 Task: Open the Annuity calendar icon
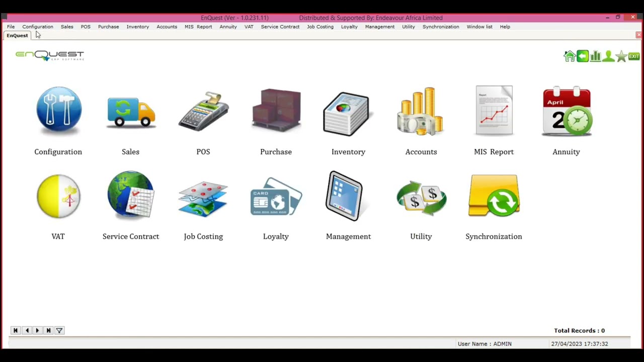pos(567,112)
